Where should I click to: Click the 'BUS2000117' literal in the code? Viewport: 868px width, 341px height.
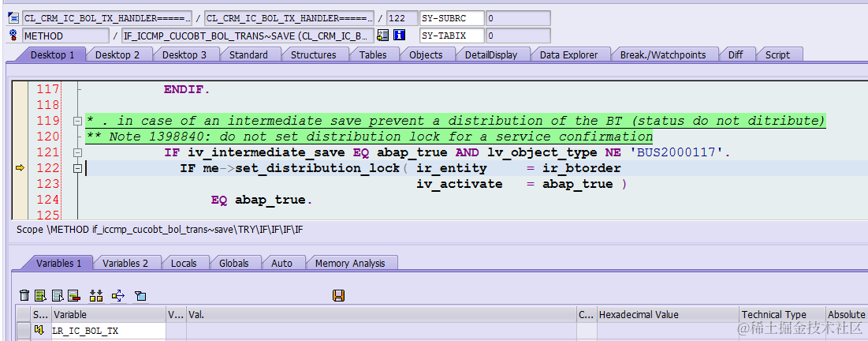click(677, 152)
